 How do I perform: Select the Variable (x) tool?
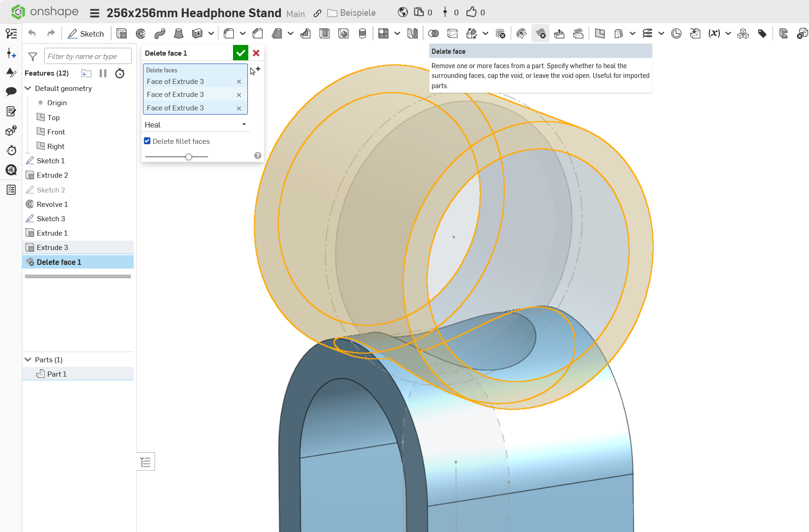click(714, 33)
